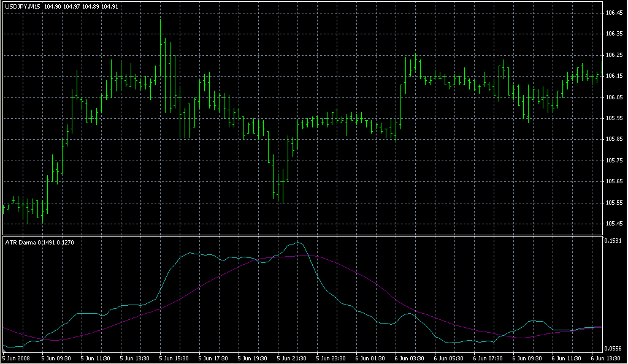628x364 pixels.
Task: Click the 0.0556 indicator scale value
Action: [x=615, y=348]
